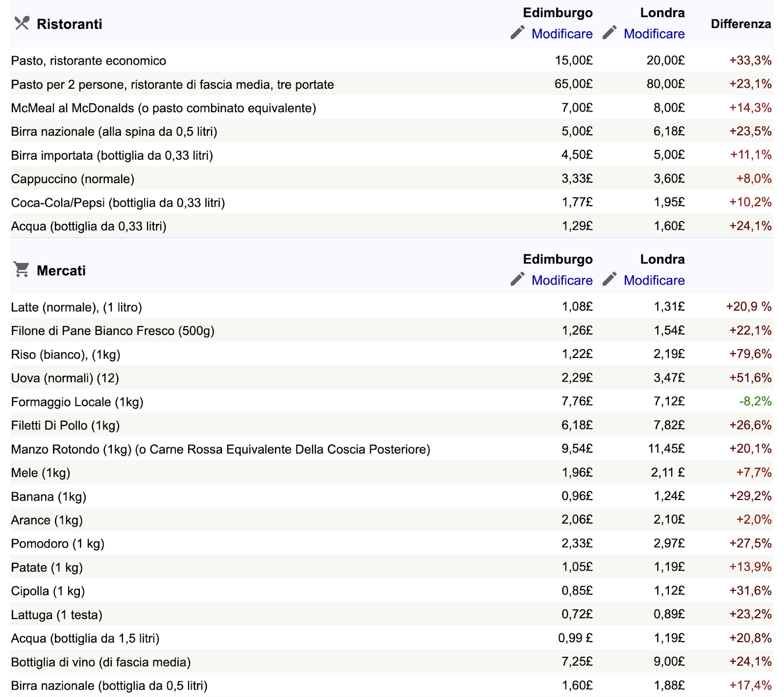
Task: Click 'Patate (1 kg)' row label
Action: (47, 567)
